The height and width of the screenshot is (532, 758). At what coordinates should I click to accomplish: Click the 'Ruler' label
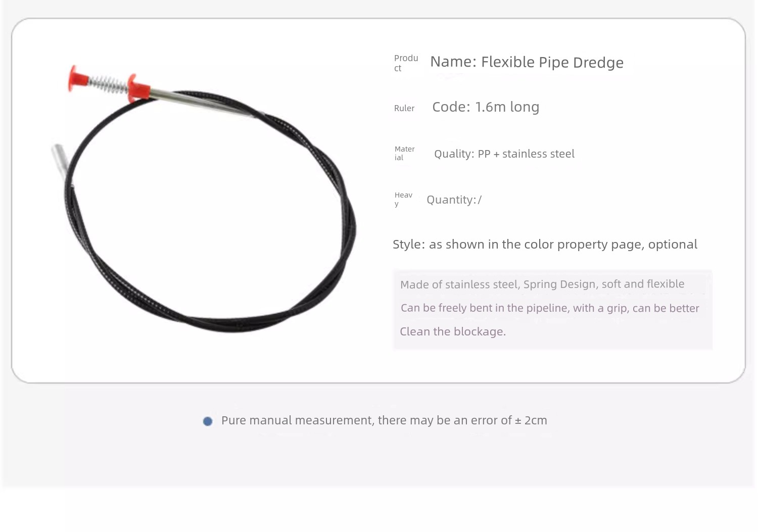click(404, 108)
